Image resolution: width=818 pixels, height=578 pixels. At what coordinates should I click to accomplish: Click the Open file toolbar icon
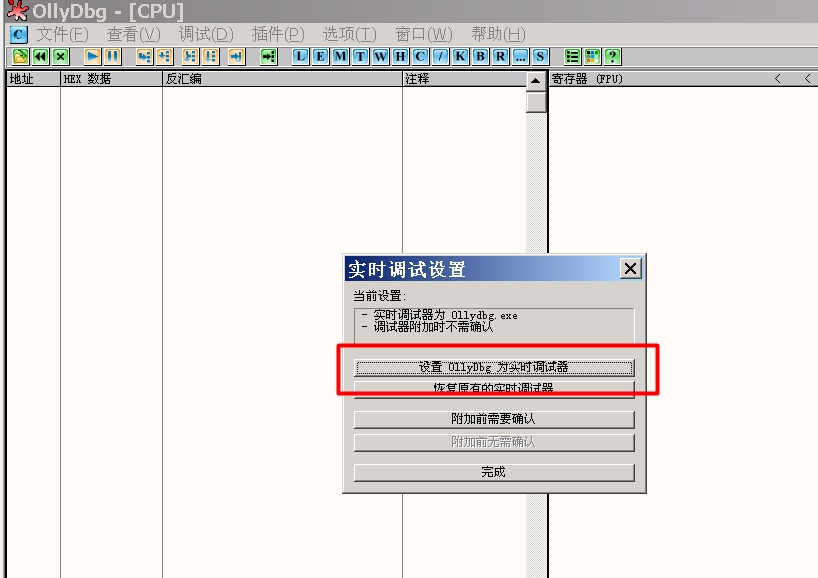20,57
